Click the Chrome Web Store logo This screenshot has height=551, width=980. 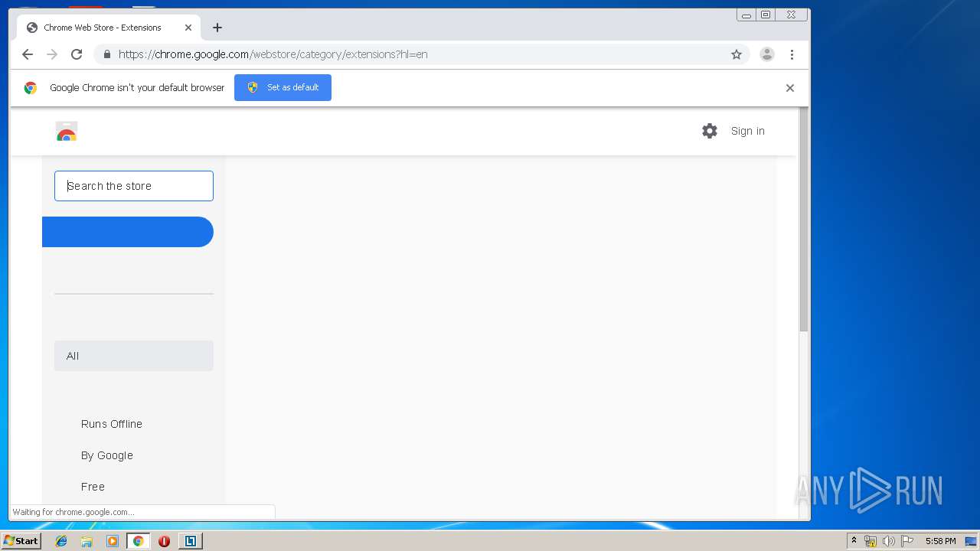tap(67, 132)
